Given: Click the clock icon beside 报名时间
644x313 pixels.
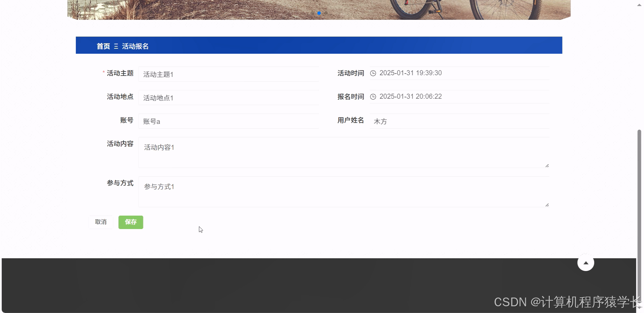Looking at the screenshot, I should click(x=373, y=97).
